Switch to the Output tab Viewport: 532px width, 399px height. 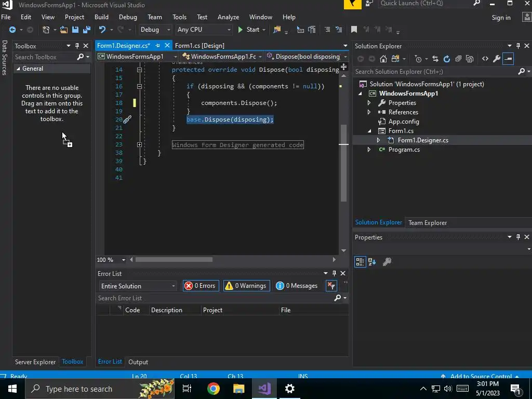pos(138,362)
